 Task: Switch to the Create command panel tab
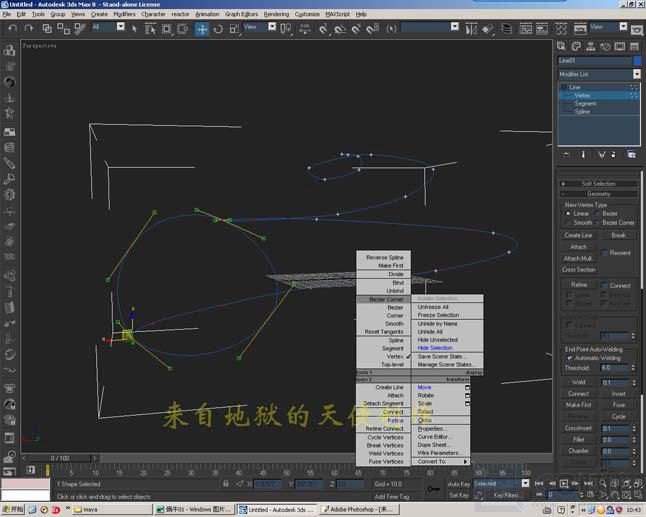[x=561, y=46]
